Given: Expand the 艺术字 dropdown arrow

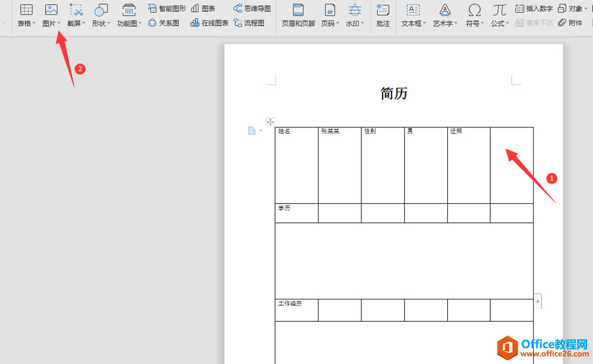Looking at the screenshot, I should click(x=455, y=23).
